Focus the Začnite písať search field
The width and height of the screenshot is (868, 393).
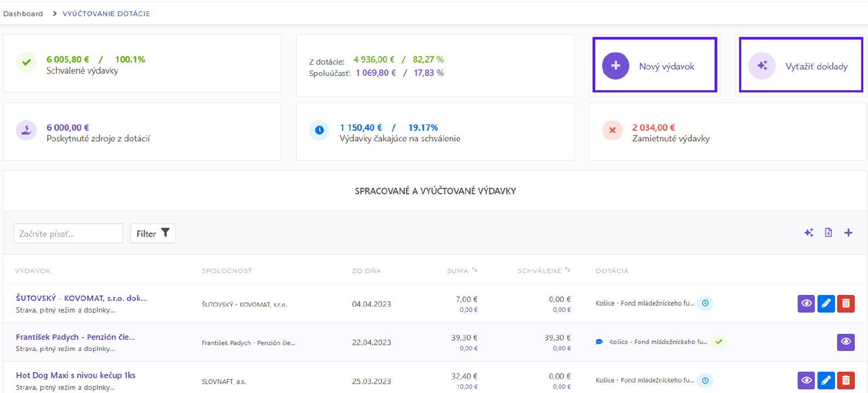pyautogui.click(x=68, y=234)
